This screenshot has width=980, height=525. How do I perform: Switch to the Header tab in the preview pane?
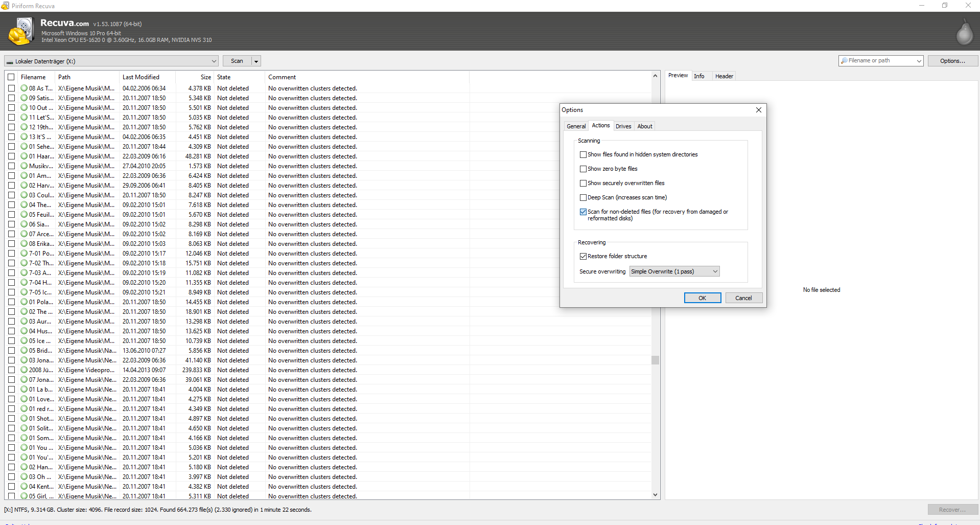click(724, 76)
